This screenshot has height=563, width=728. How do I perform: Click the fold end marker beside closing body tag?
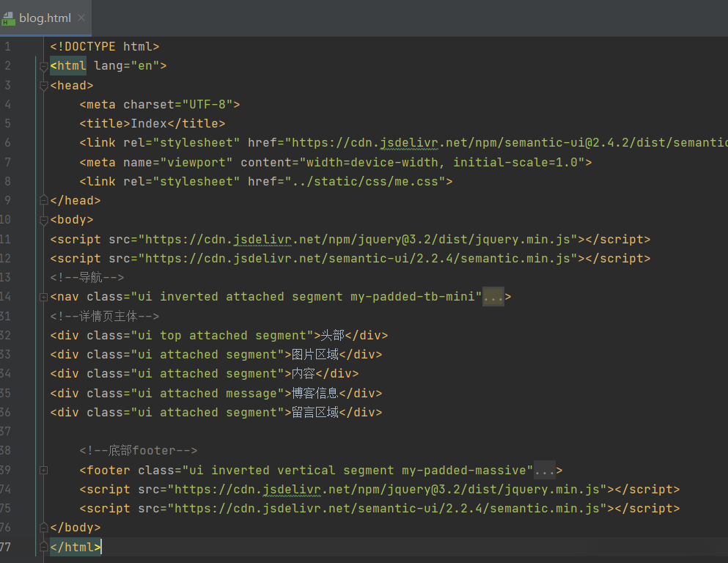pos(44,527)
